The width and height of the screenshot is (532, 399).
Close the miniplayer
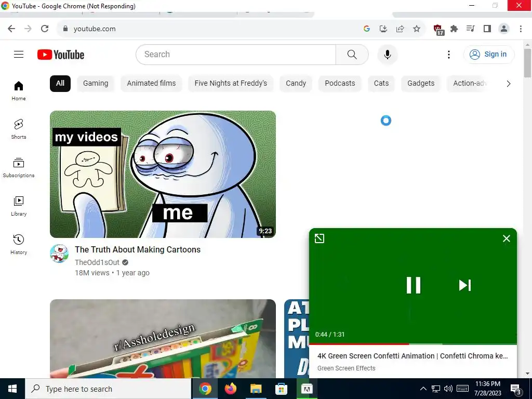[x=506, y=238]
